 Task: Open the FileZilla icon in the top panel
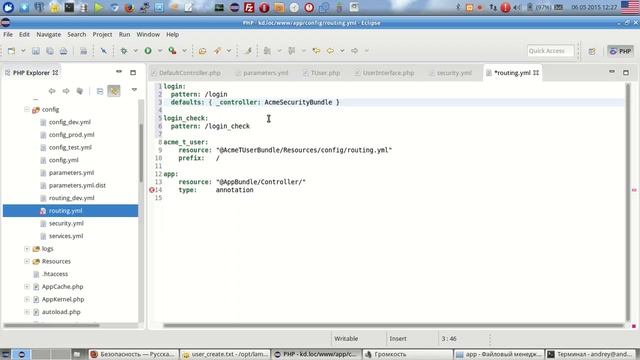[249, 7]
